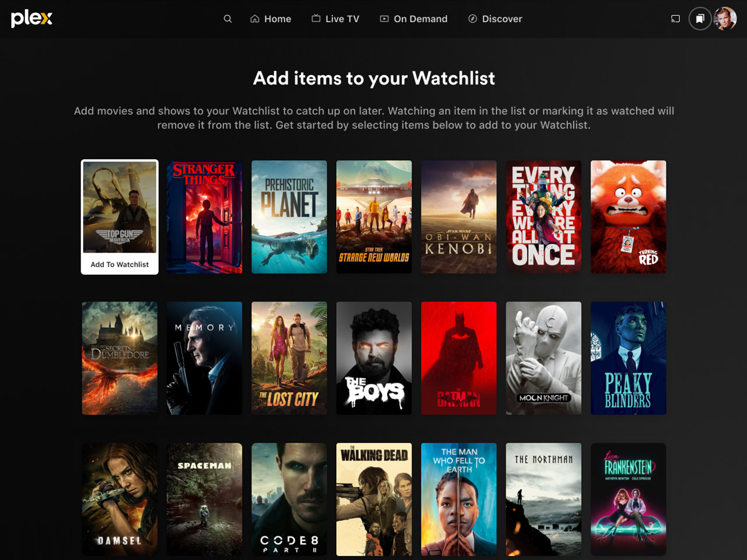Select The Man Who Fell To Earth poster
The image size is (747, 560).
(459, 499)
